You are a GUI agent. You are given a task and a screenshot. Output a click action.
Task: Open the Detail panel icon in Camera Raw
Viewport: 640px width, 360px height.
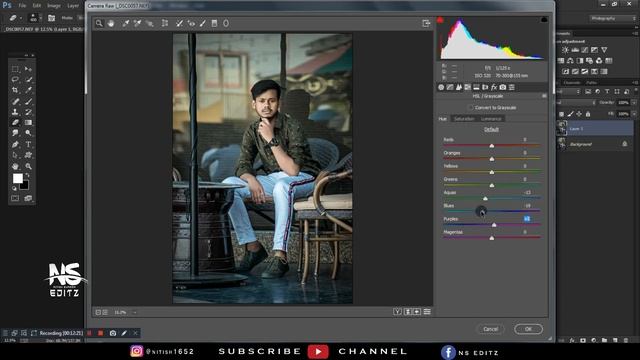pyautogui.click(x=459, y=87)
